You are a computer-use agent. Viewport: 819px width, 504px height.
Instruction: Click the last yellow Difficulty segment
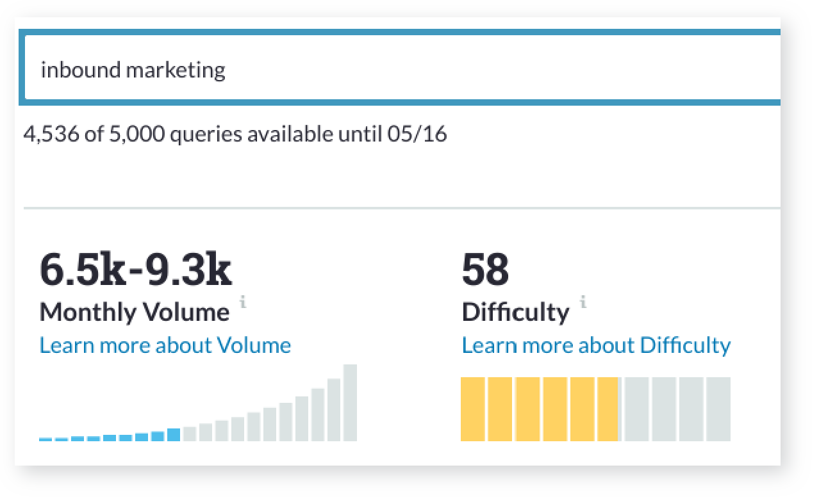click(607, 409)
